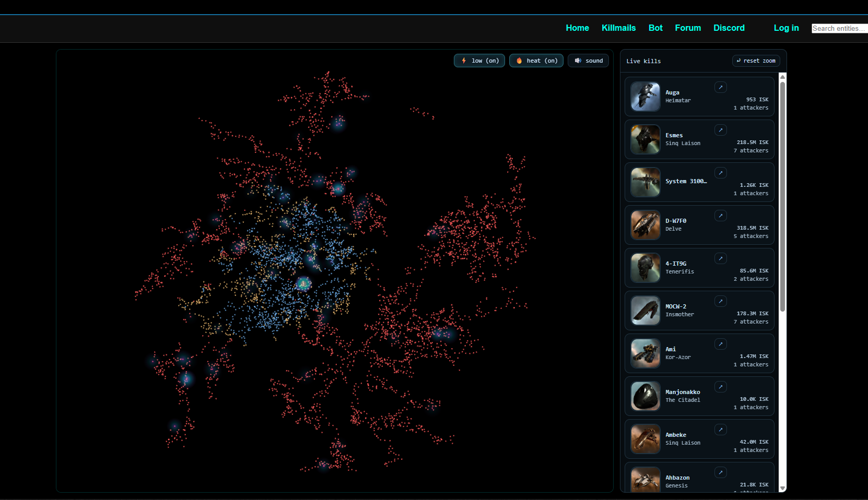Open the Discord link
The height and width of the screenshot is (500, 868).
point(729,28)
